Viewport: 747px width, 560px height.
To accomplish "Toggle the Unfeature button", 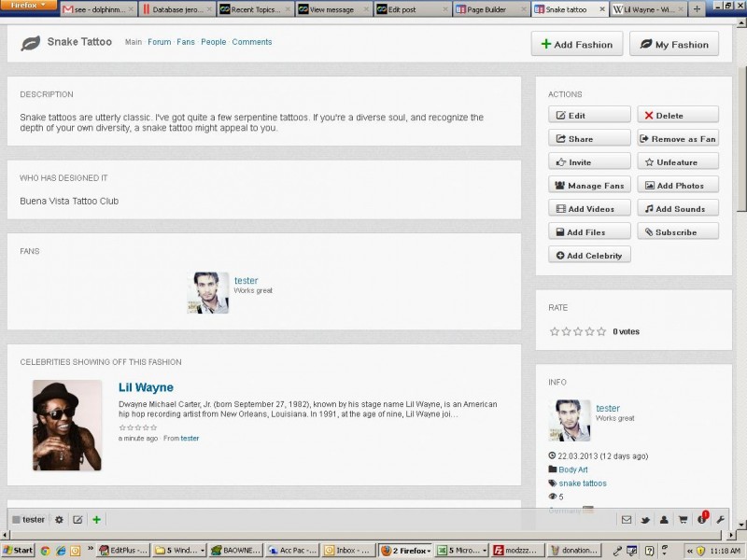I will (x=678, y=161).
